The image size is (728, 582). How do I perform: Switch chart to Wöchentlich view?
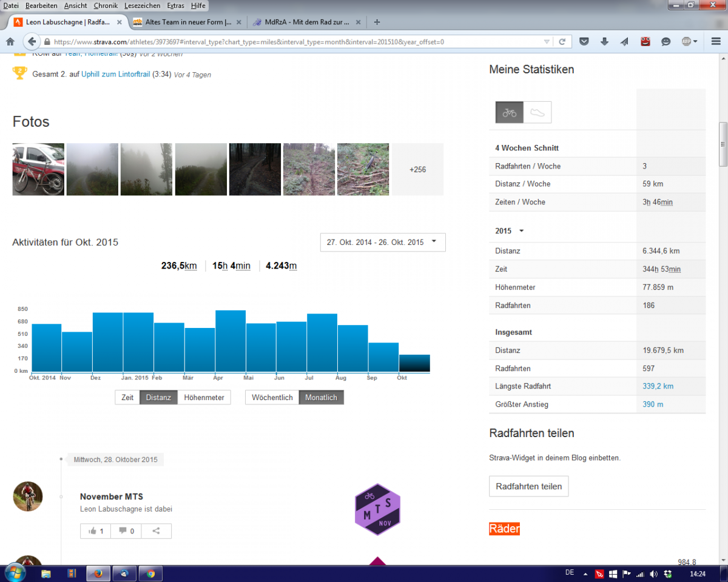pyautogui.click(x=272, y=398)
